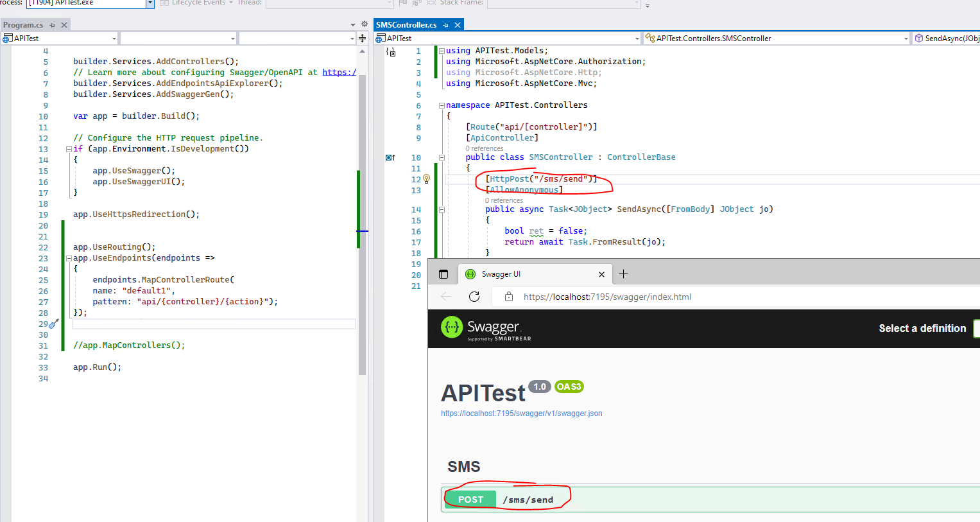Click the lock icon in the address bar

[x=509, y=297]
